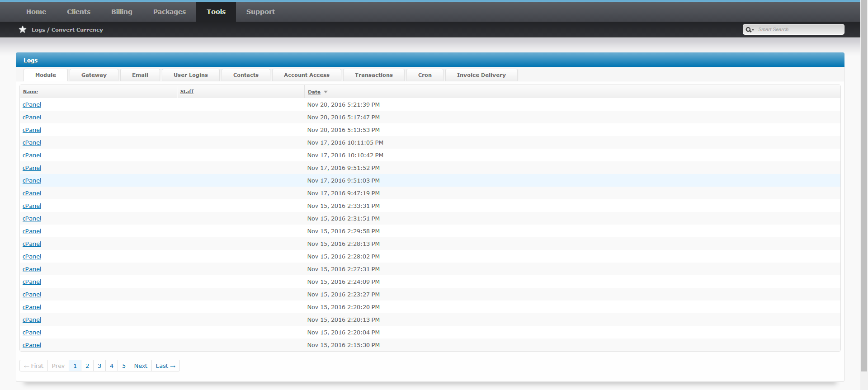
Task: Open cPanel log from 2:27:31 PM
Action: coord(32,269)
